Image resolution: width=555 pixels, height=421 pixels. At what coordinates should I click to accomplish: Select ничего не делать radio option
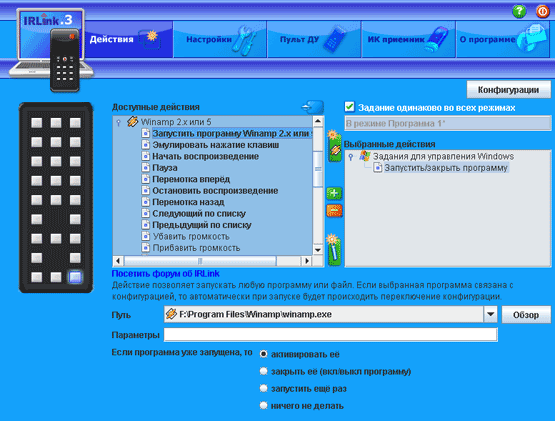(x=263, y=405)
